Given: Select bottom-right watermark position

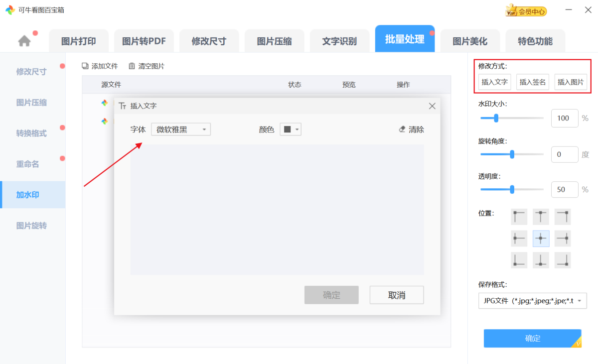Looking at the screenshot, I should (x=563, y=260).
